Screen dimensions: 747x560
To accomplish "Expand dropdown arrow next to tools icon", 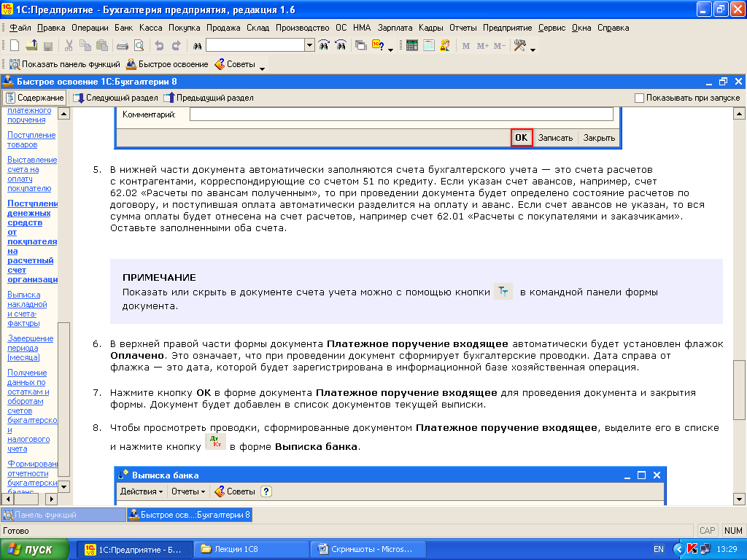I will click(x=533, y=50).
